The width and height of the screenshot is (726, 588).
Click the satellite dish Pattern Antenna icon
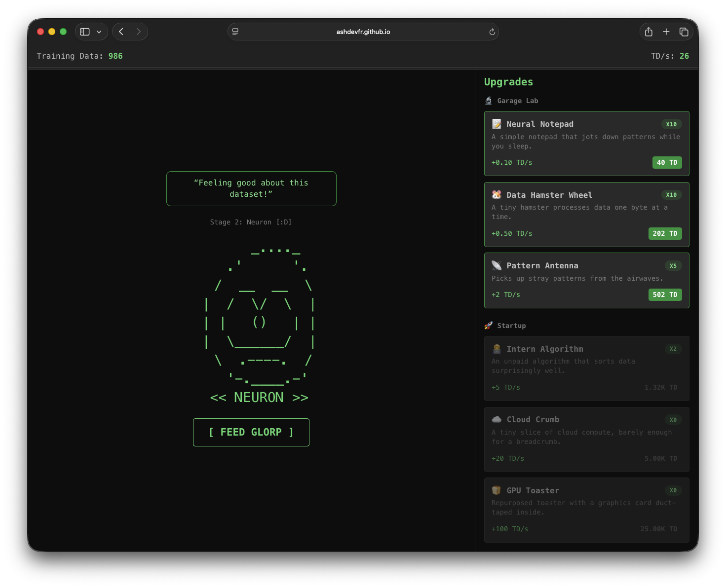(x=497, y=266)
